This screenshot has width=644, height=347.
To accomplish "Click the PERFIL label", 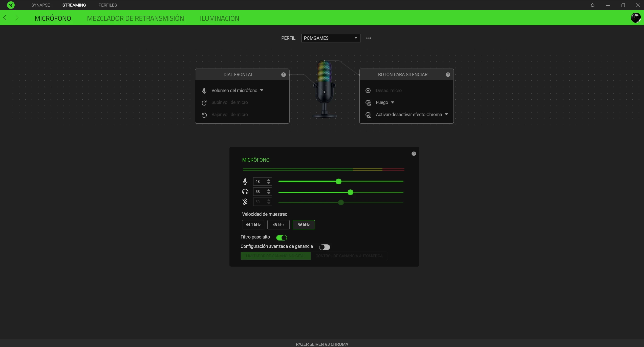I will coord(288,38).
